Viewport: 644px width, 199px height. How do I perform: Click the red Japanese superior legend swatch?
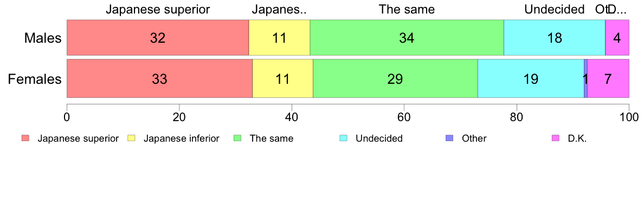(x=25, y=138)
